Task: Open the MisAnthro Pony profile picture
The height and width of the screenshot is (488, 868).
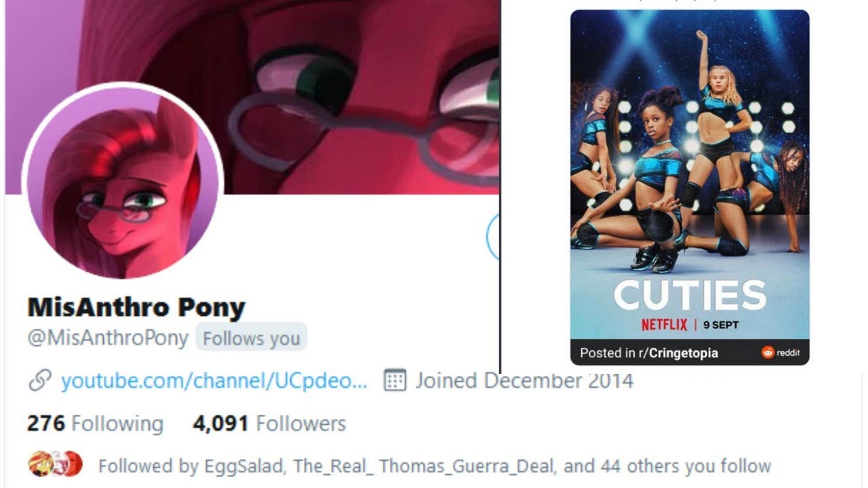Action: click(x=123, y=182)
